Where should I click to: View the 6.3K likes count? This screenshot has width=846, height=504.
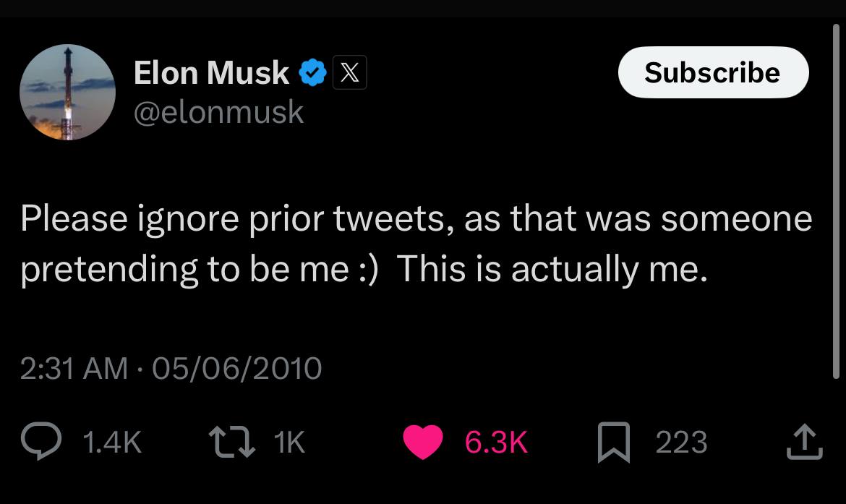click(x=496, y=442)
